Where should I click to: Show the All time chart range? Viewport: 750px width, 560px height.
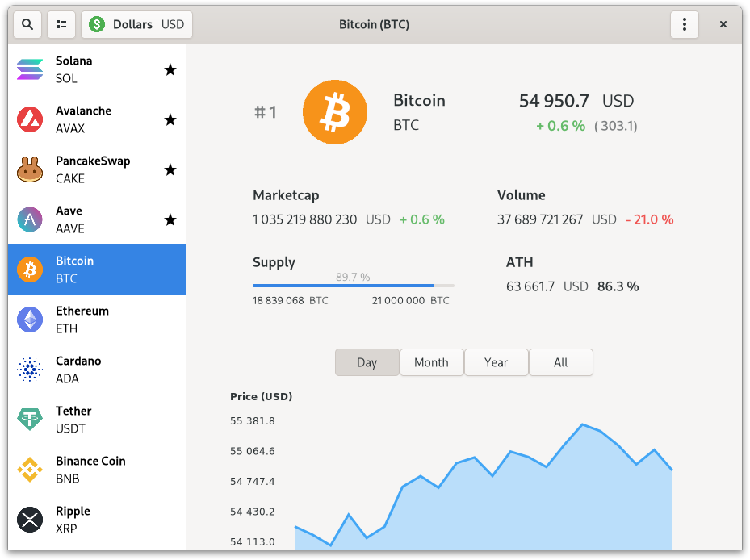(560, 362)
